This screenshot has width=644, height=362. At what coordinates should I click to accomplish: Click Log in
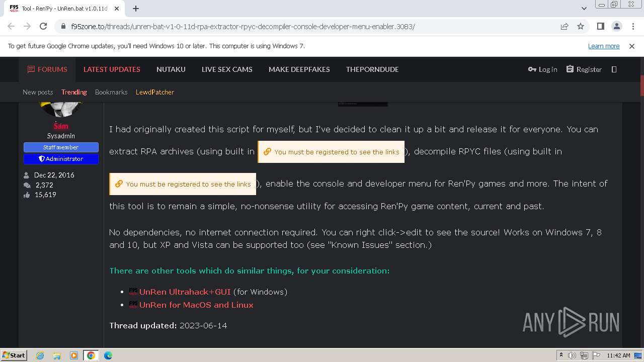tap(542, 69)
